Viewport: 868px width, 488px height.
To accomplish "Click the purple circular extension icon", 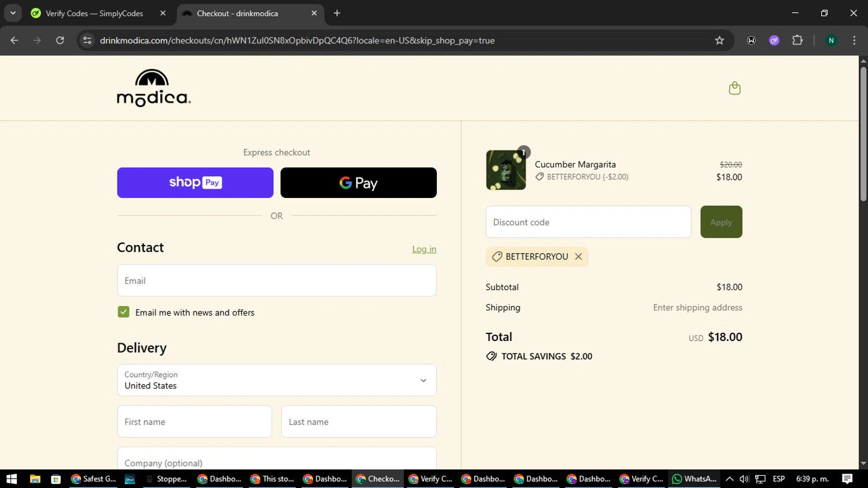I will click(774, 41).
